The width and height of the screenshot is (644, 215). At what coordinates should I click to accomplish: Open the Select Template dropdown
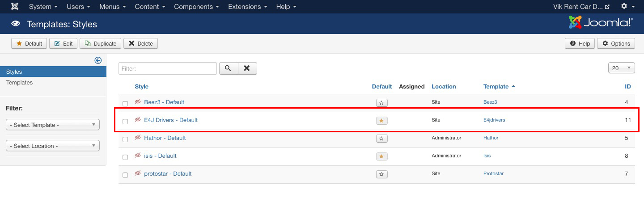click(53, 125)
